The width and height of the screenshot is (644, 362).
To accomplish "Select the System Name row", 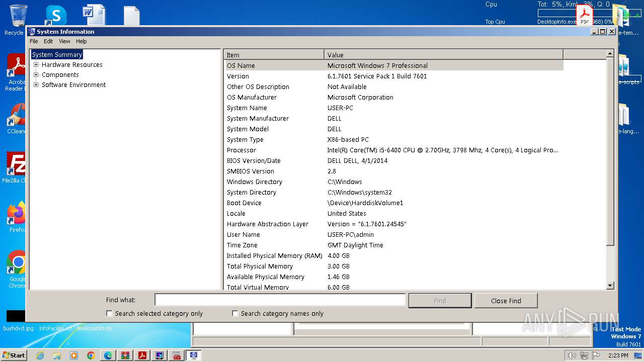I will [x=394, y=108].
